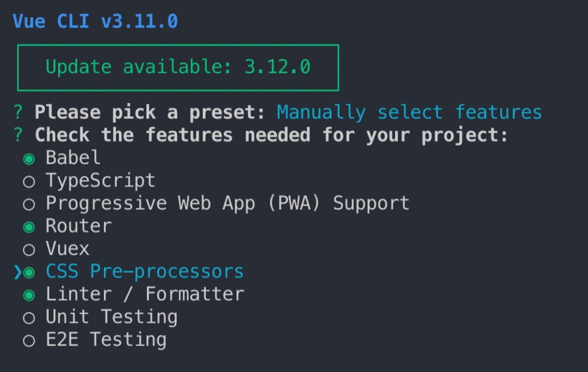Enable the Progressive Web App checkbox
Image resolution: width=588 pixels, height=372 pixels.
tap(29, 204)
